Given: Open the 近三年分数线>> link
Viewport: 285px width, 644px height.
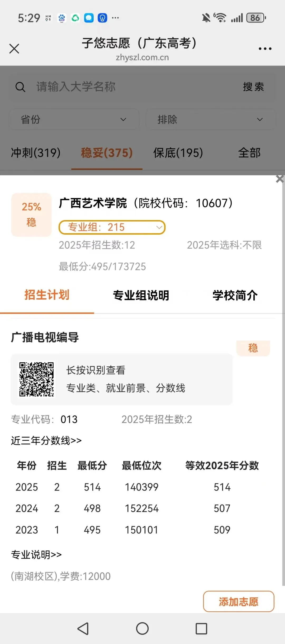Looking at the screenshot, I should tap(46, 441).
